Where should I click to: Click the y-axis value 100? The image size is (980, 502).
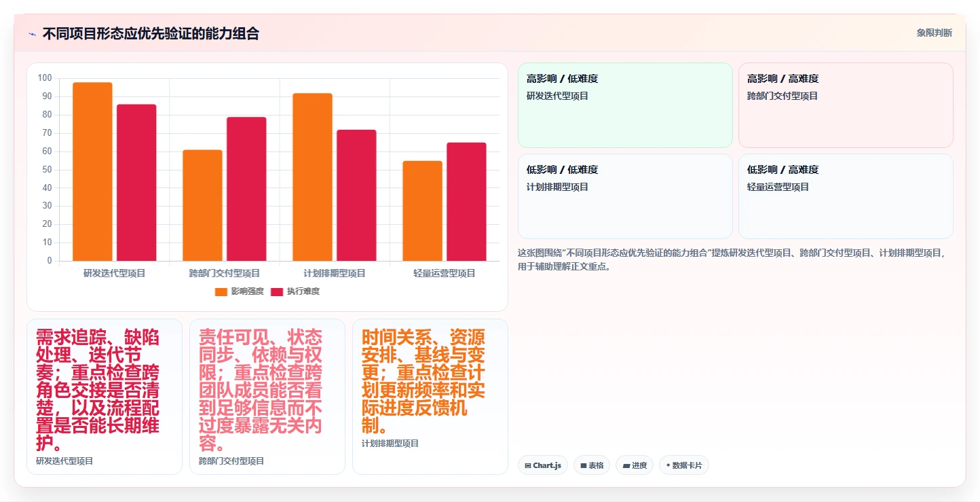coord(45,78)
